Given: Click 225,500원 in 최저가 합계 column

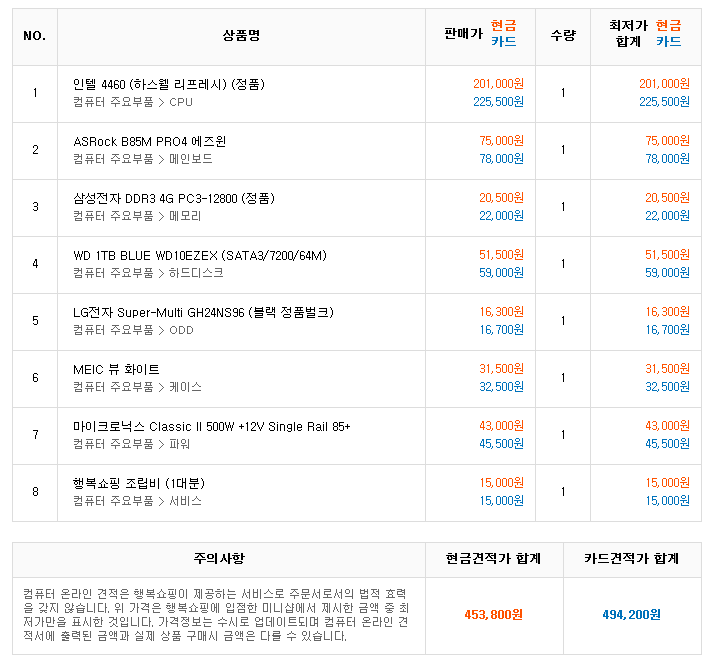Looking at the screenshot, I should pyautogui.click(x=664, y=102).
